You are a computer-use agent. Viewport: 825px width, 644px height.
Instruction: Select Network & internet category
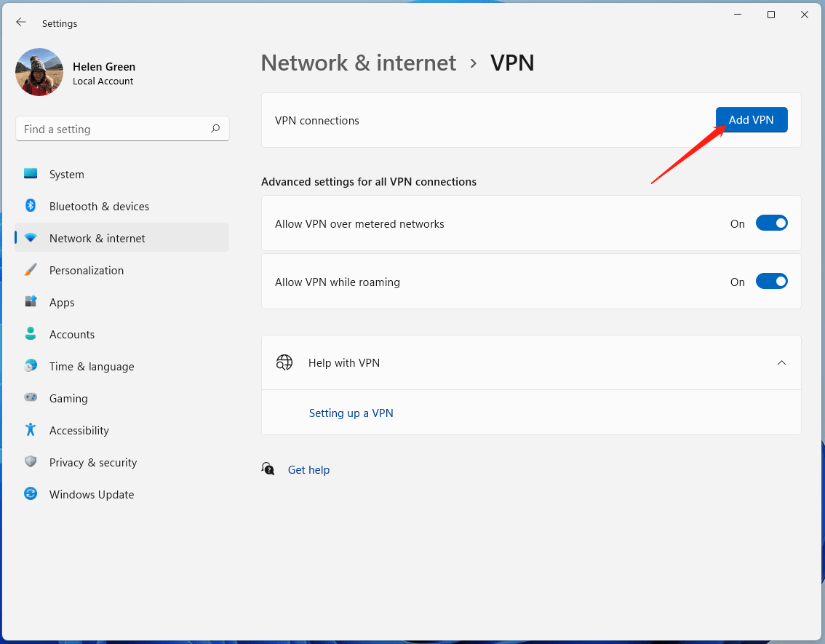(122, 239)
